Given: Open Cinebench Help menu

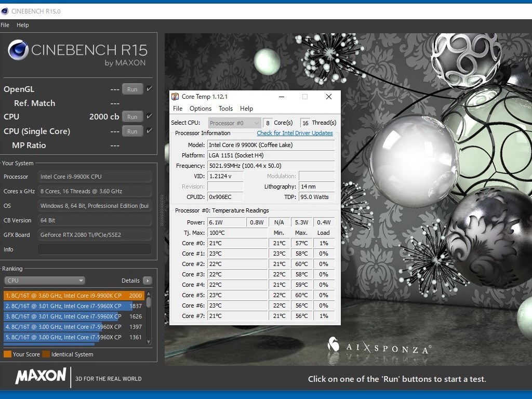Looking at the screenshot, I should (23, 25).
